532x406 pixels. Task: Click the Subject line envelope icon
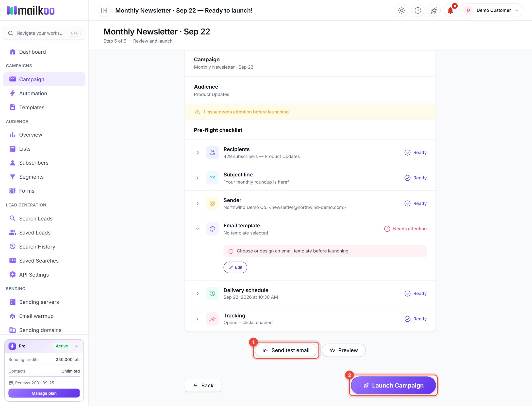(212, 178)
